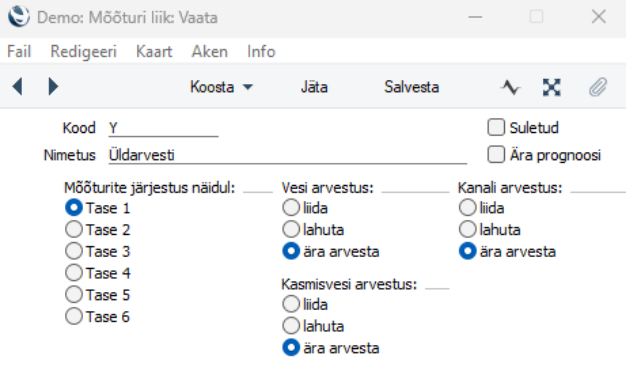This screenshot has height=371, width=626.
Task: Open the activity history waveform icon
Action: 511,87
